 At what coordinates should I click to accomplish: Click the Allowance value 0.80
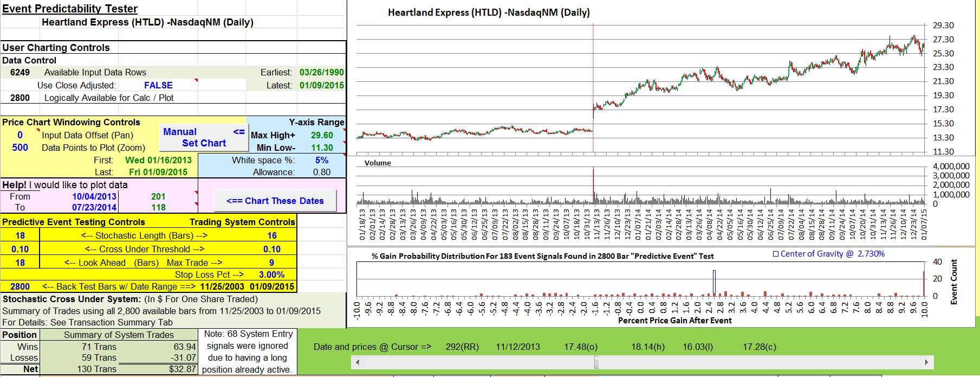[x=322, y=172]
